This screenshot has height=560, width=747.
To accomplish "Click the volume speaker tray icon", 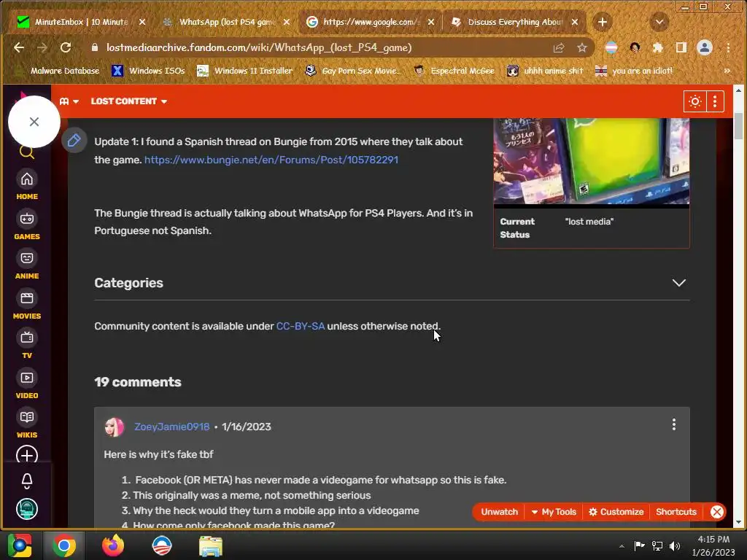I will (x=674, y=546).
